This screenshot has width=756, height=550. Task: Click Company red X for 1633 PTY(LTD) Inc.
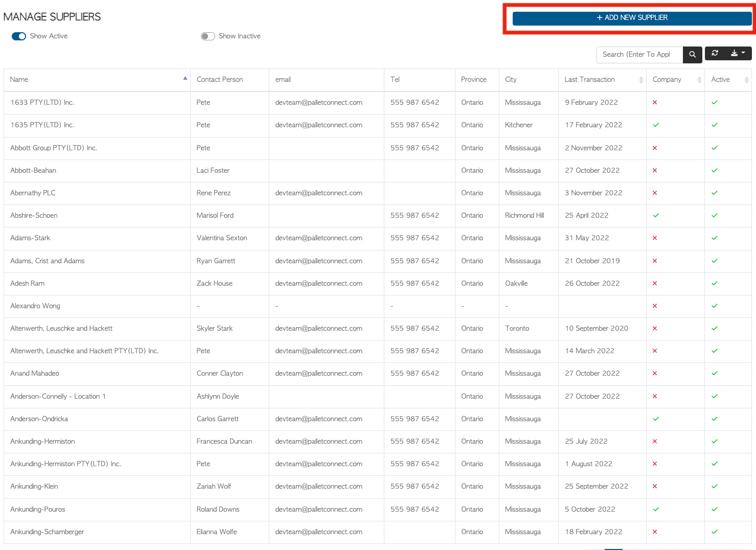[x=655, y=103]
